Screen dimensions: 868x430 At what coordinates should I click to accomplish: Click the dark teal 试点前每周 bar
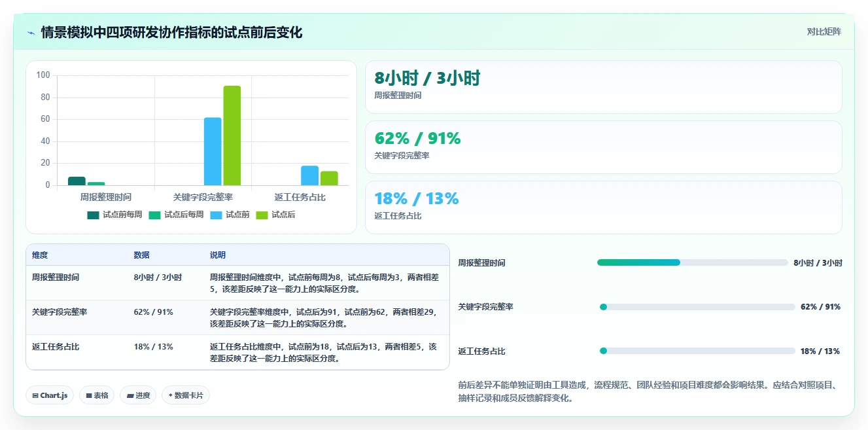pyautogui.click(x=77, y=181)
